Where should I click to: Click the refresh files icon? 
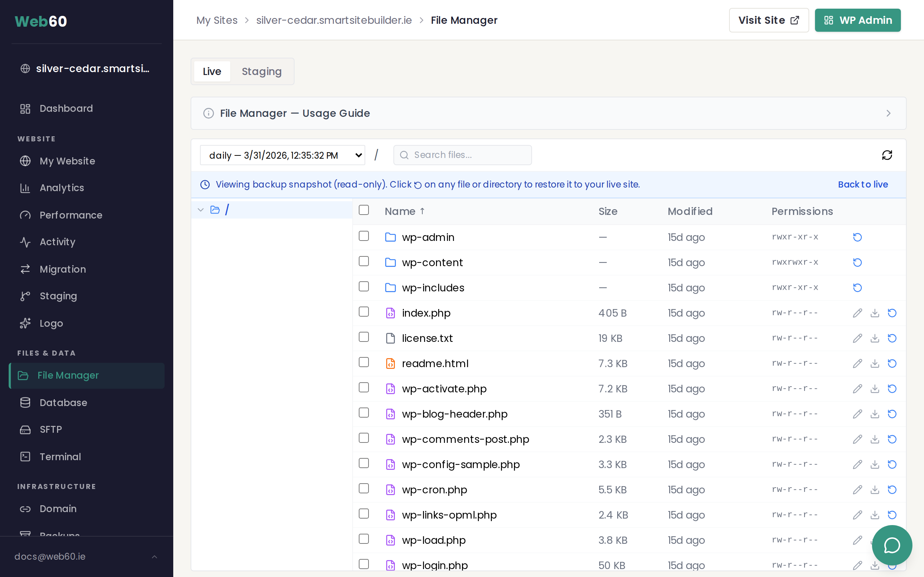tap(887, 155)
